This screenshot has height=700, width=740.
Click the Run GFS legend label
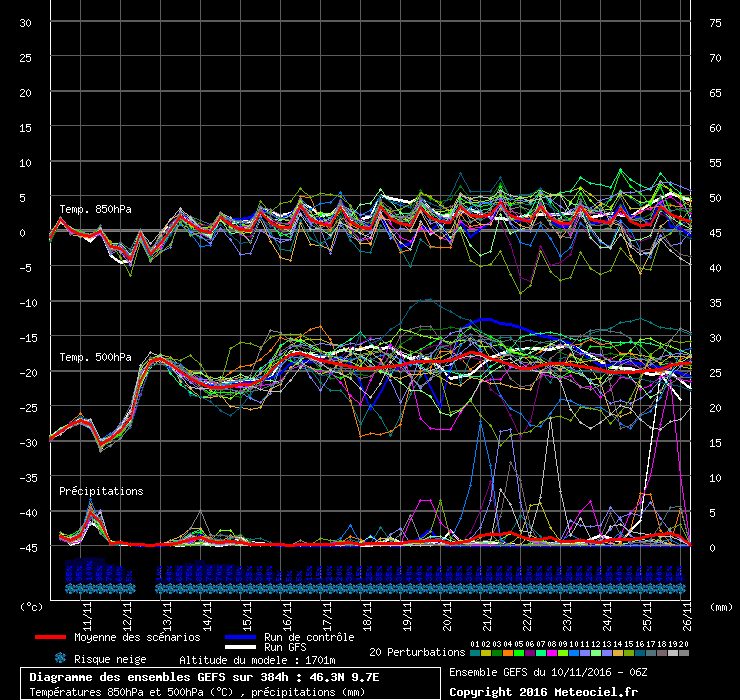click(285, 647)
